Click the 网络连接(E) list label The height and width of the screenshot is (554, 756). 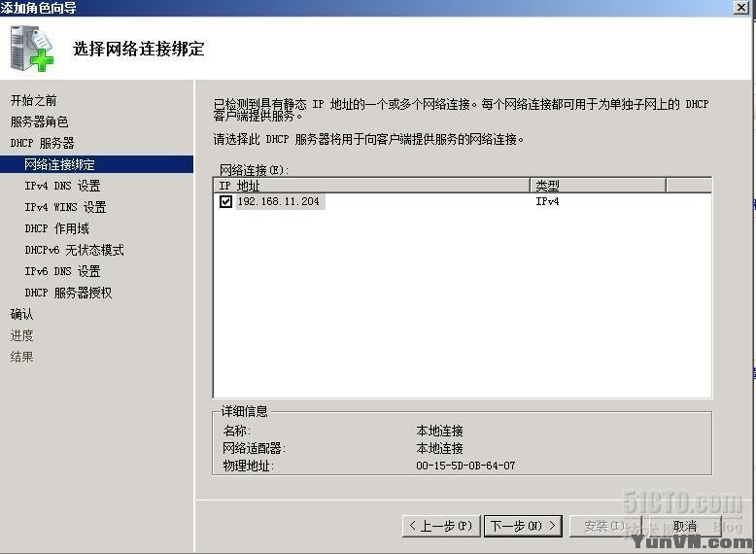coord(254,170)
